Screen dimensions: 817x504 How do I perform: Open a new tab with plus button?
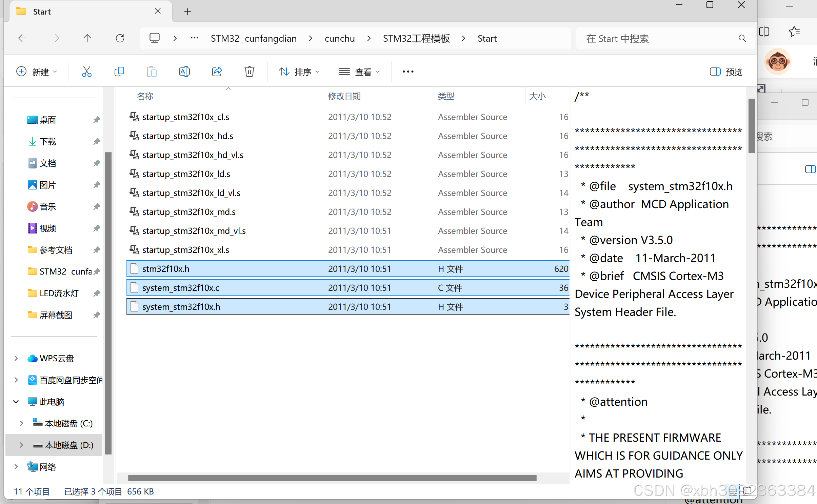point(187,12)
